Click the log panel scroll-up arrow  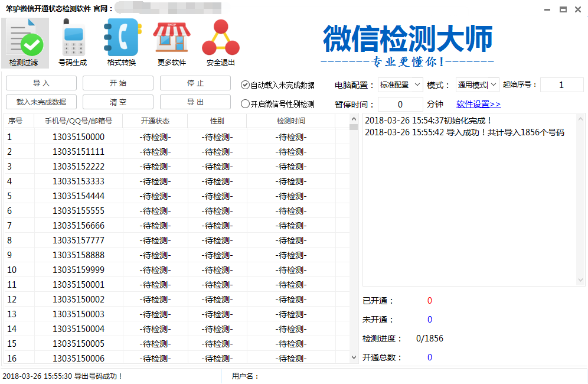(580, 119)
